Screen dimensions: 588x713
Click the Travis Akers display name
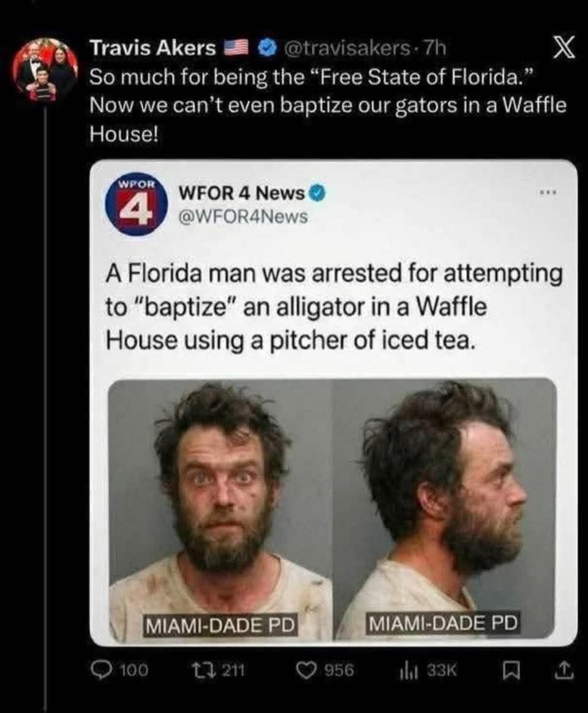(x=153, y=48)
